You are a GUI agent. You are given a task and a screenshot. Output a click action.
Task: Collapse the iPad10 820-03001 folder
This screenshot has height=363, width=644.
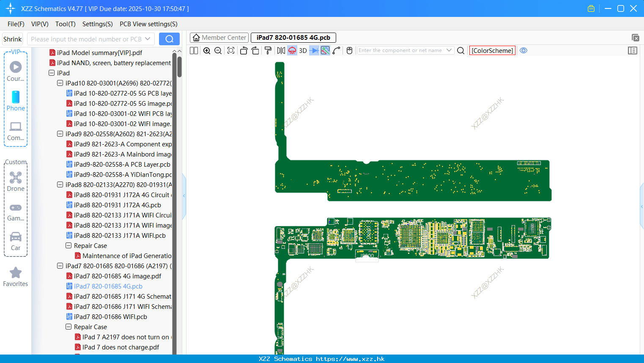(x=60, y=83)
